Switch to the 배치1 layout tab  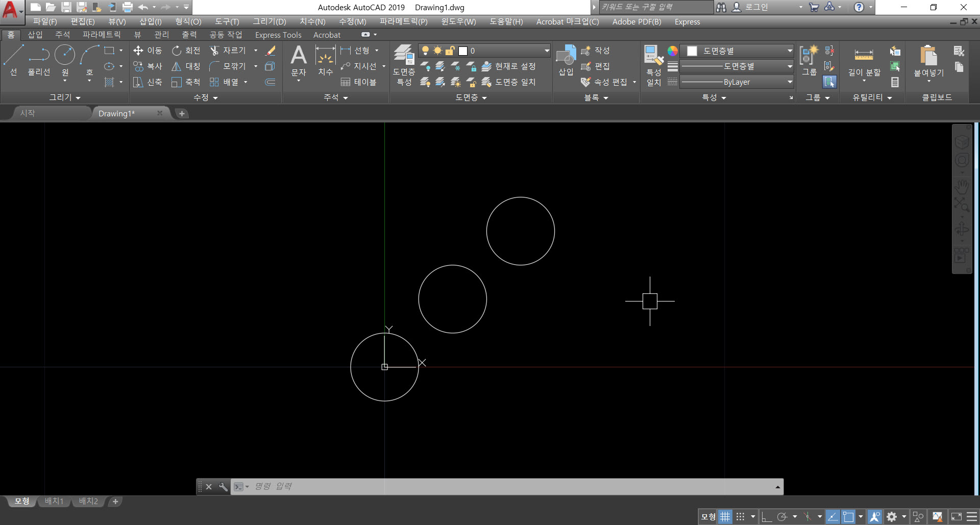[54, 502]
